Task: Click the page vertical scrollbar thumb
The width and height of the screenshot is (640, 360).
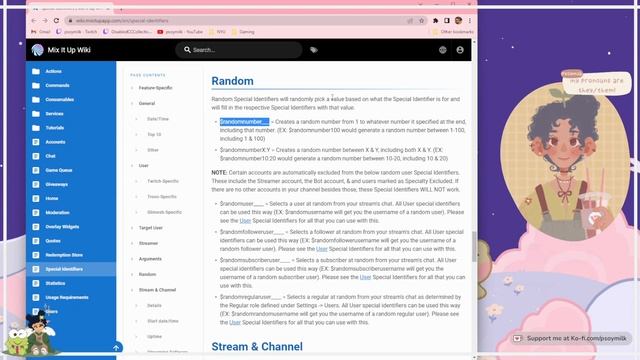Action: (x=474, y=247)
